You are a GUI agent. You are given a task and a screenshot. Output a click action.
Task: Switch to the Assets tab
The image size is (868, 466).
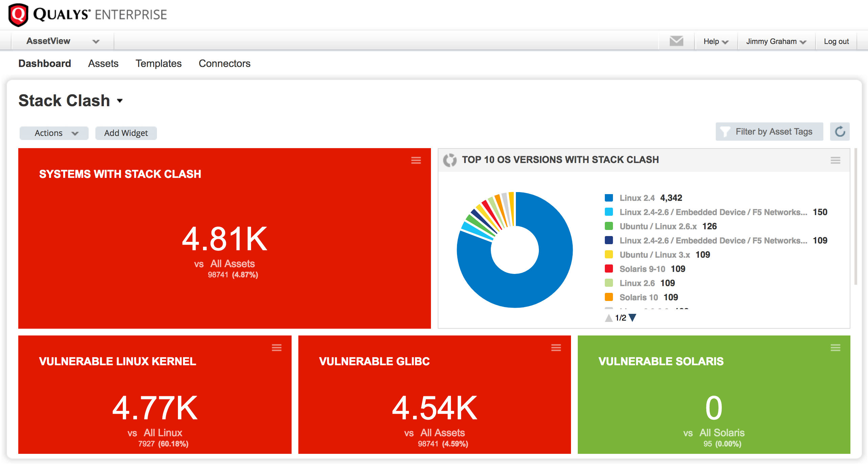point(103,63)
